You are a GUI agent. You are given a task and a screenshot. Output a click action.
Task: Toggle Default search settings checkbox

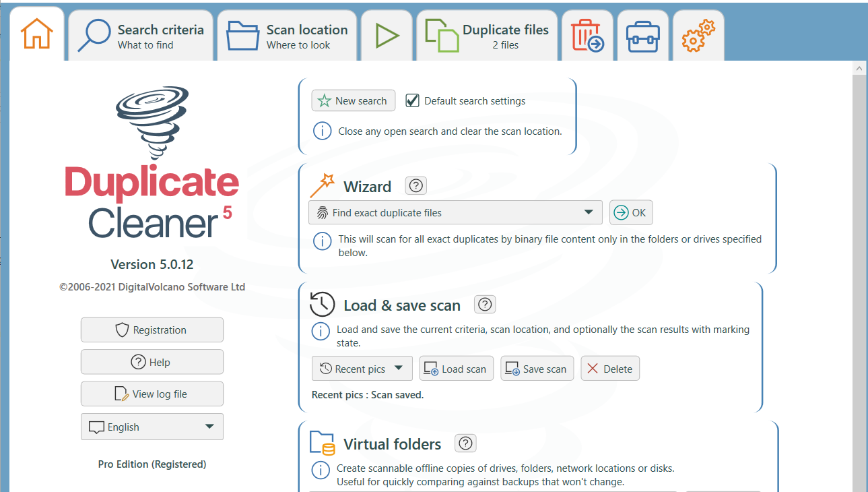(x=412, y=101)
